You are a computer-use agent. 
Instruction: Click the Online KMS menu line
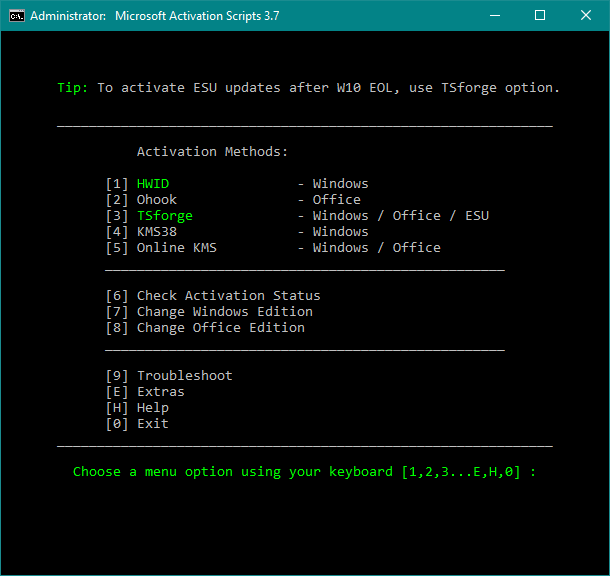tap(176, 248)
